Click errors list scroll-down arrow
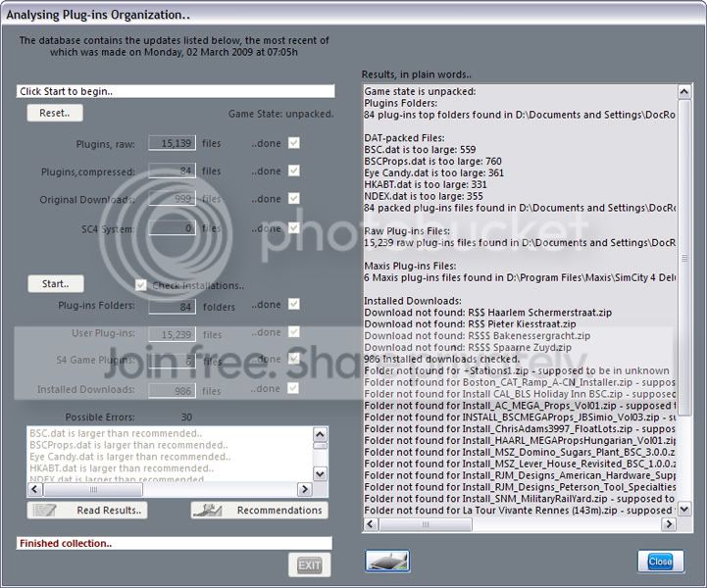 (320, 474)
